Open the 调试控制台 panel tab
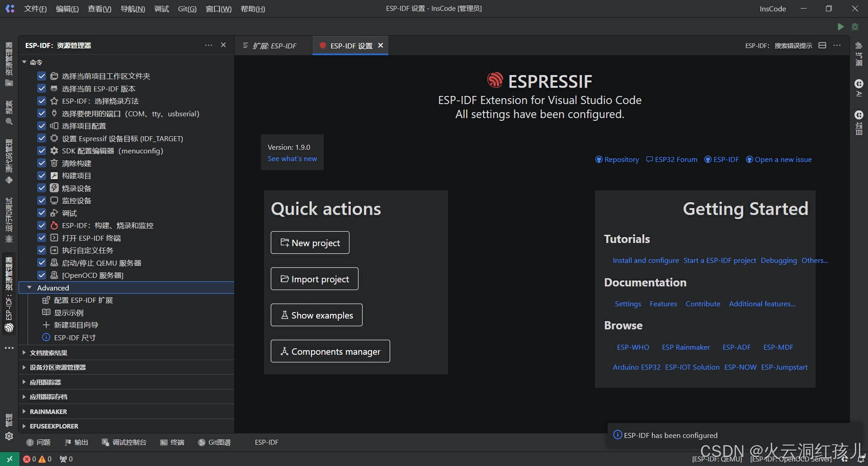868x466 pixels. [124, 442]
